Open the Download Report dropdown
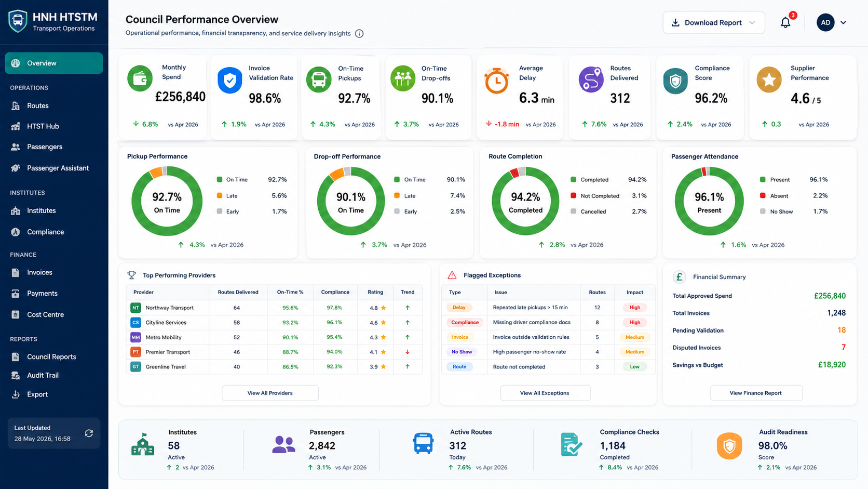868x489 pixels. (x=714, y=23)
